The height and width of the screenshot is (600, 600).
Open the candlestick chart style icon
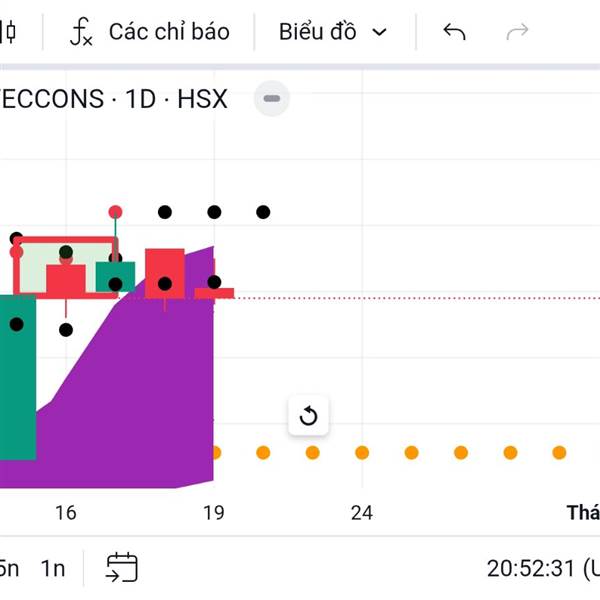8,32
